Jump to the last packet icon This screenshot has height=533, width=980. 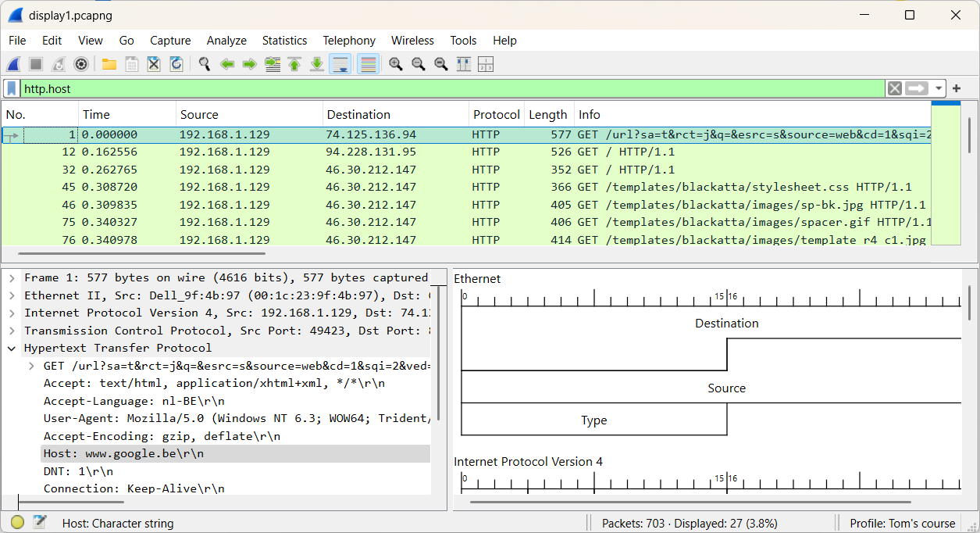pos(317,64)
